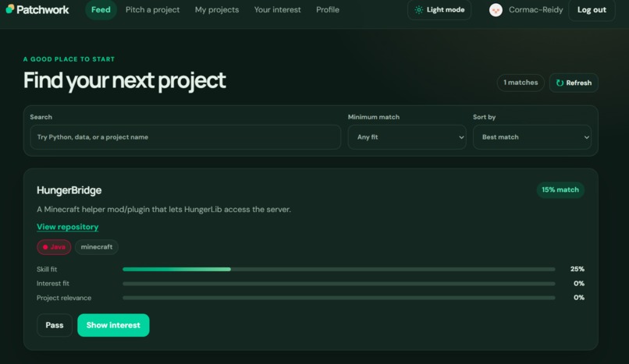Open the Sort by dropdown

click(x=531, y=137)
